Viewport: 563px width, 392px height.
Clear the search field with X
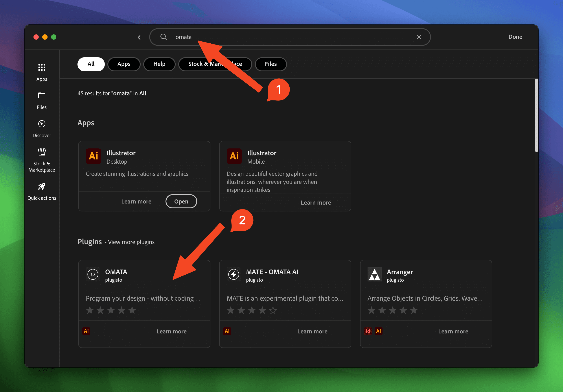[x=419, y=37]
